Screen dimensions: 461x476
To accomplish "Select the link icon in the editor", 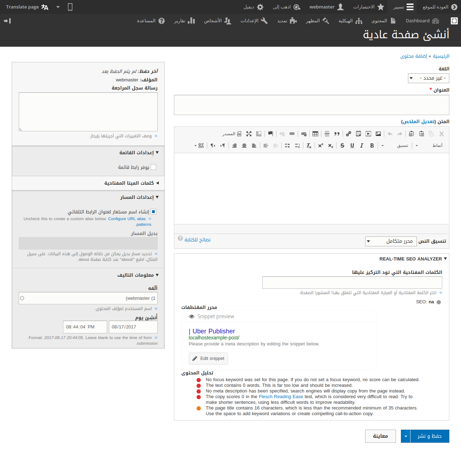I will point(348,134).
